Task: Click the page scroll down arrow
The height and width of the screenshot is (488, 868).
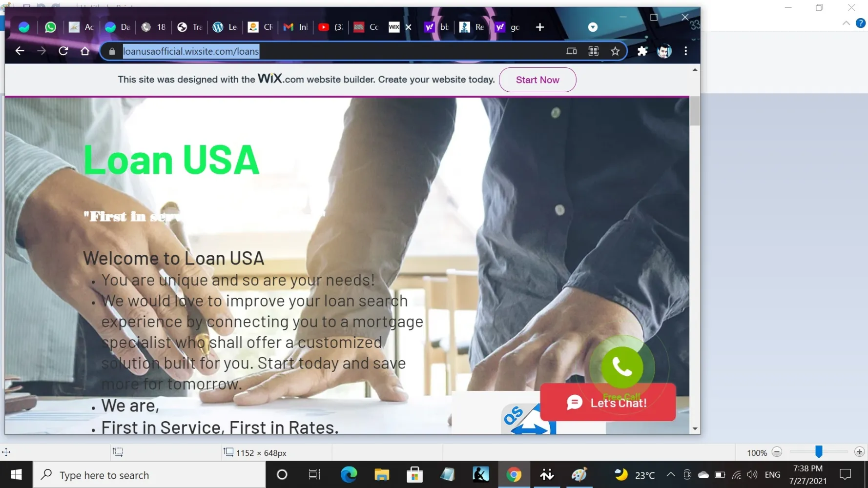Action: [695, 429]
